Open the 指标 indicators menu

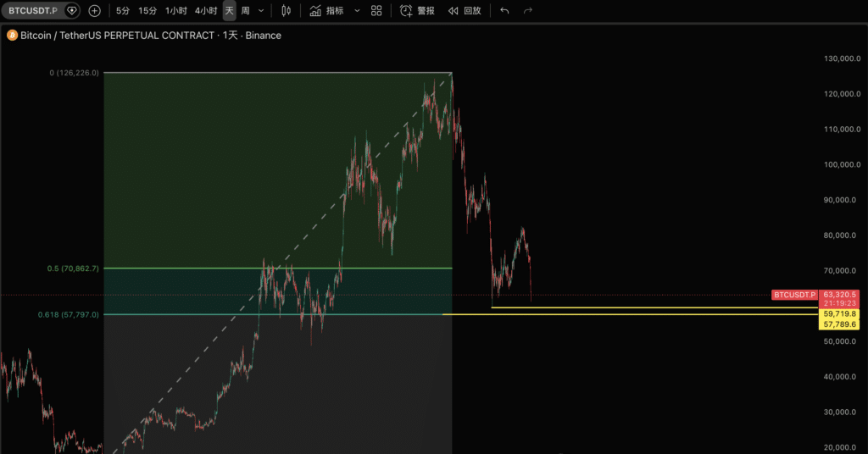point(326,10)
